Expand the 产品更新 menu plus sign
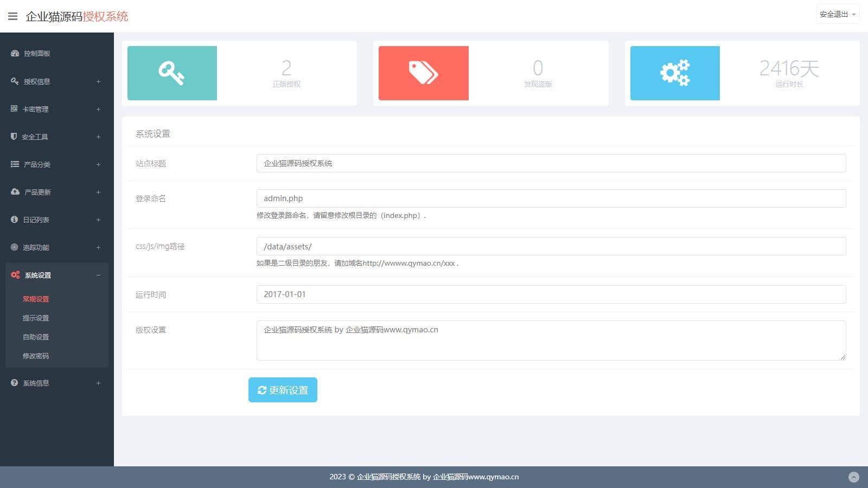This screenshot has width=868, height=488. pos(98,192)
